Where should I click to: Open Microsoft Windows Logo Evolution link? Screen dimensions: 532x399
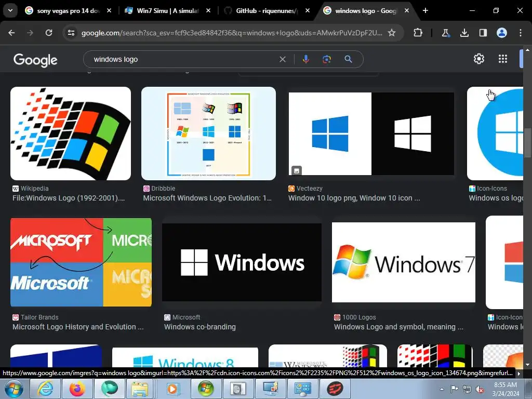coord(207,198)
